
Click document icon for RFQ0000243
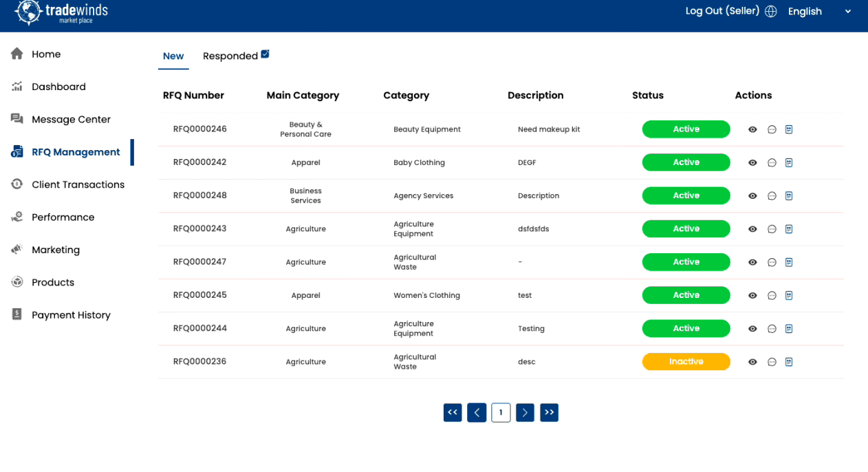[x=789, y=229]
